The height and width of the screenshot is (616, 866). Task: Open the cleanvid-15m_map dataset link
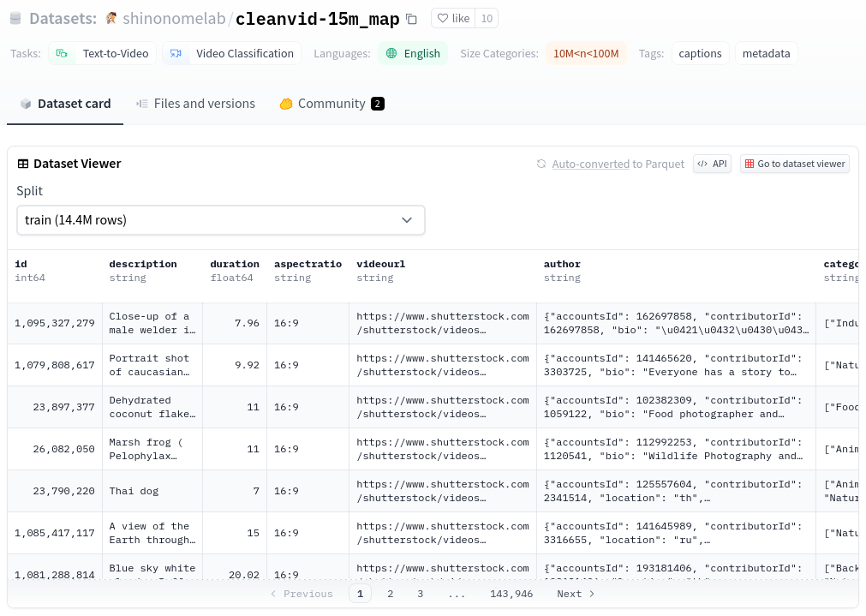(x=318, y=19)
